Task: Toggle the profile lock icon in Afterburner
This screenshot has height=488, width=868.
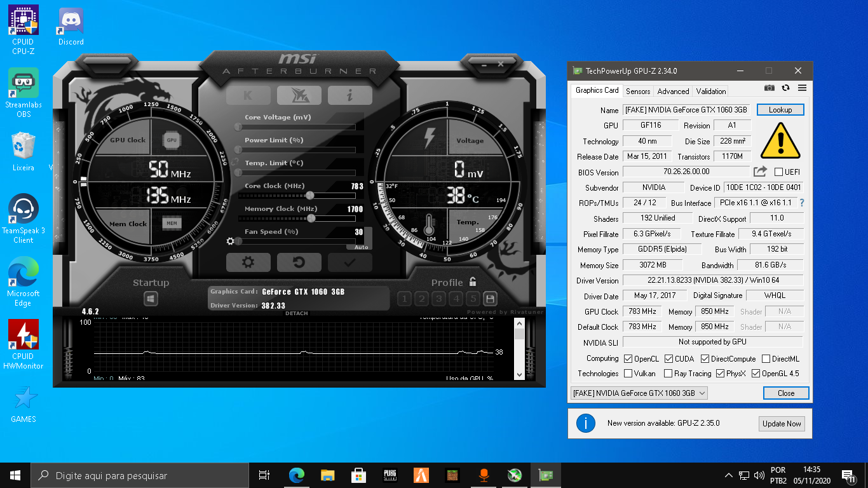Action: [472, 282]
